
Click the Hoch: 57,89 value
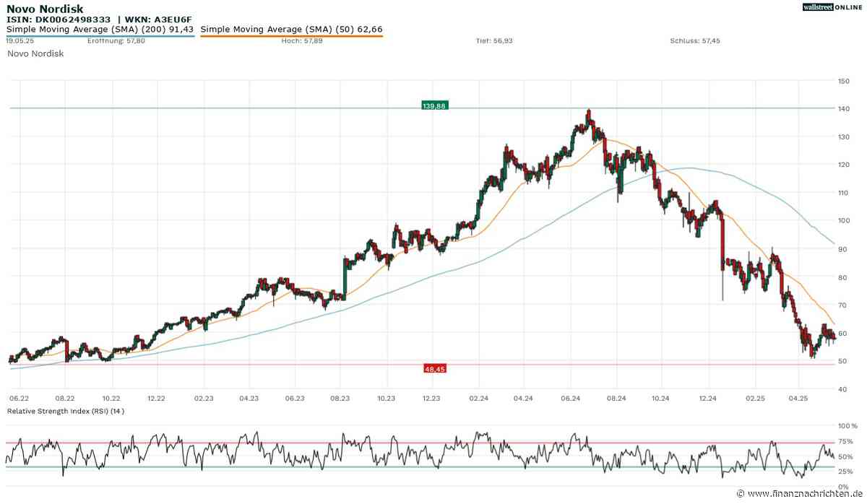(303, 41)
